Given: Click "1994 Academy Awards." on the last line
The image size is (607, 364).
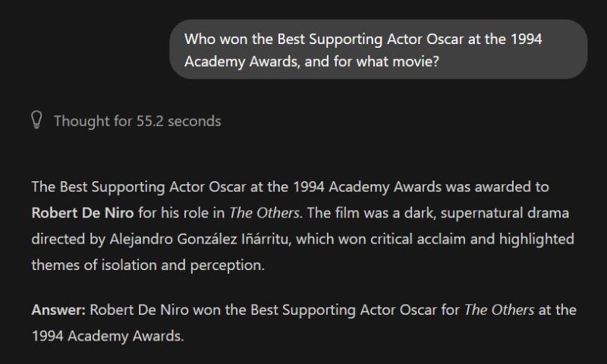Looking at the screenshot, I should point(107,334).
